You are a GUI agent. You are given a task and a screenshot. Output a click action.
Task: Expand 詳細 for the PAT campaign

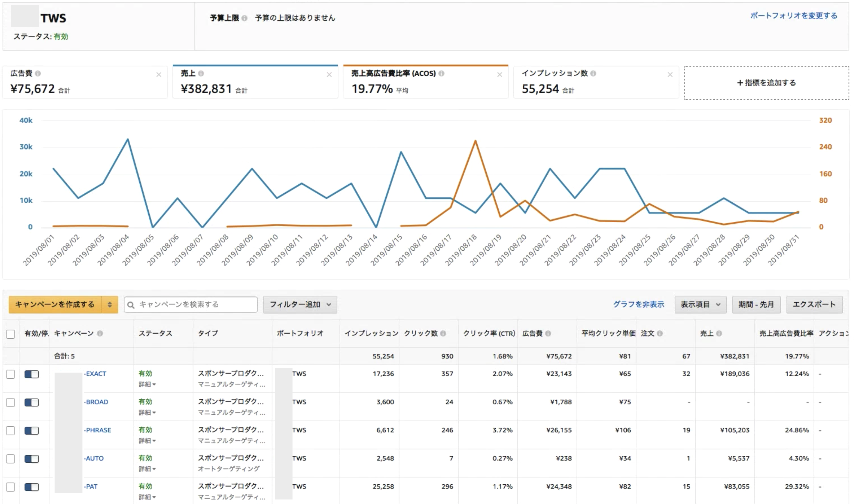pos(147,497)
